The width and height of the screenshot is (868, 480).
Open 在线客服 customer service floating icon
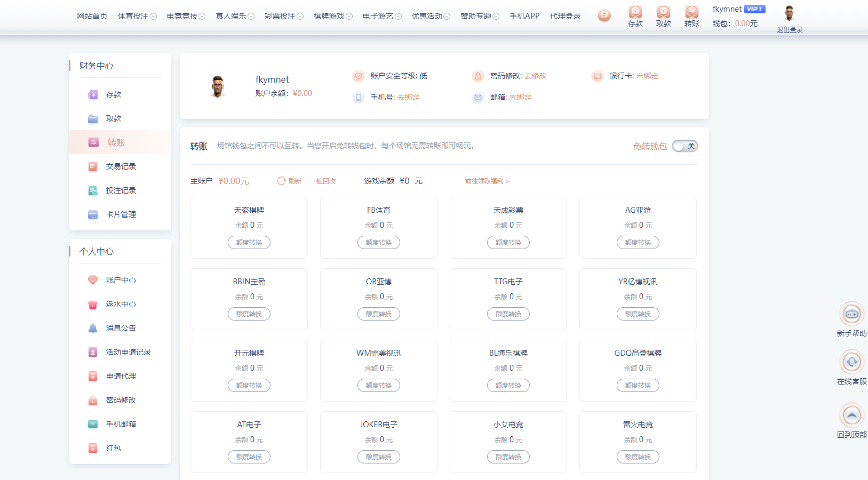click(852, 361)
